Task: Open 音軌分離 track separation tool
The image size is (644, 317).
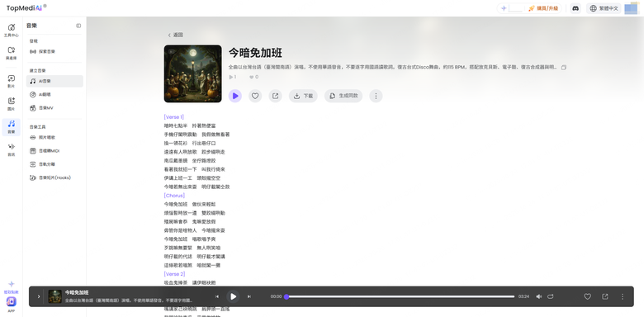Action: (54, 164)
